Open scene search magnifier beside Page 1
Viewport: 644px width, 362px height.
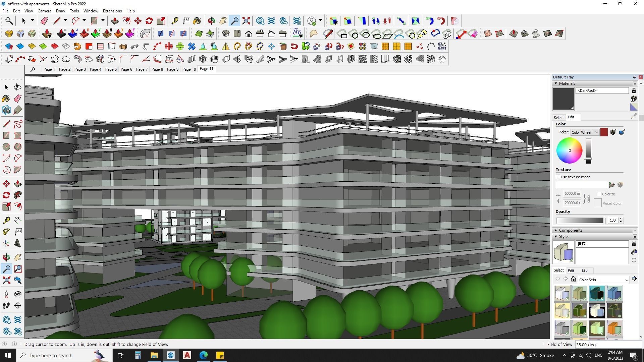click(33, 69)
